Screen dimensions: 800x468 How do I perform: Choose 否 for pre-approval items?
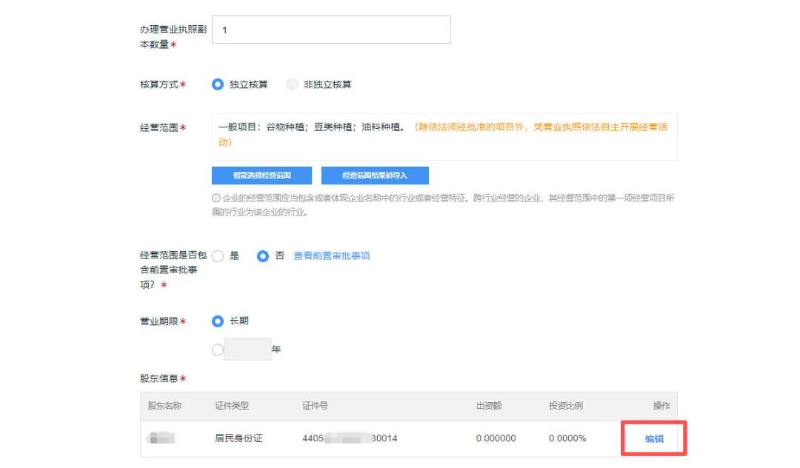pos(263,256)
